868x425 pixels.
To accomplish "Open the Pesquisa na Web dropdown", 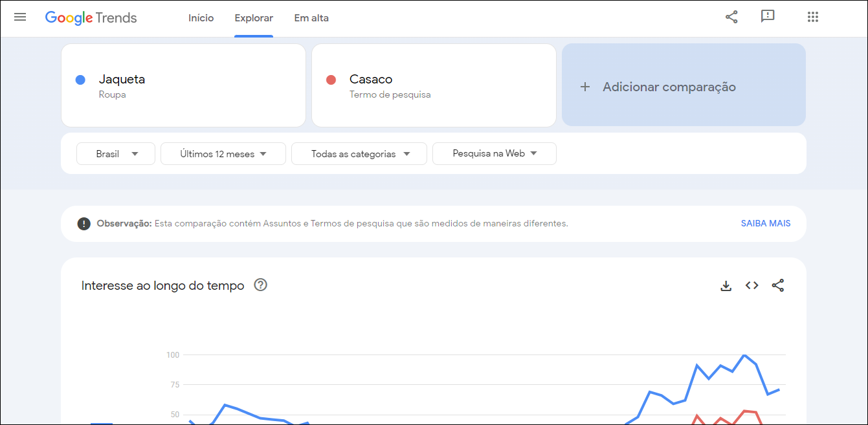I will point(495,154).
